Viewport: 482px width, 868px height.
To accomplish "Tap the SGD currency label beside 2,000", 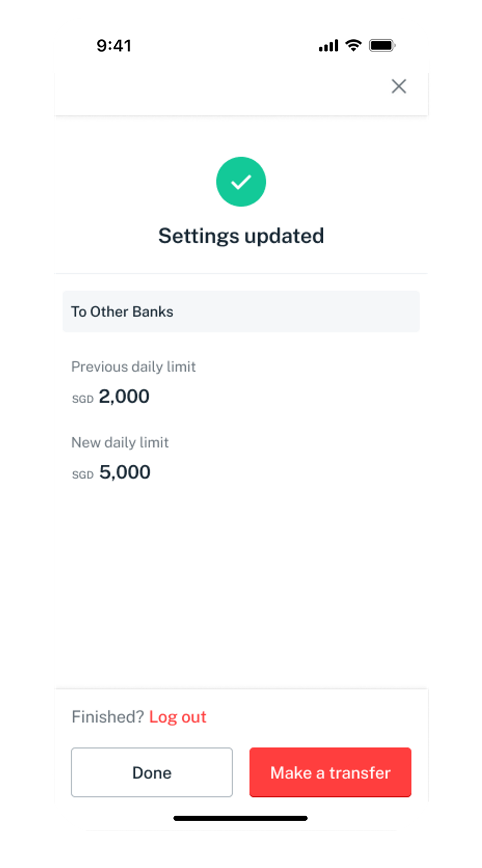I will [83, 399].
